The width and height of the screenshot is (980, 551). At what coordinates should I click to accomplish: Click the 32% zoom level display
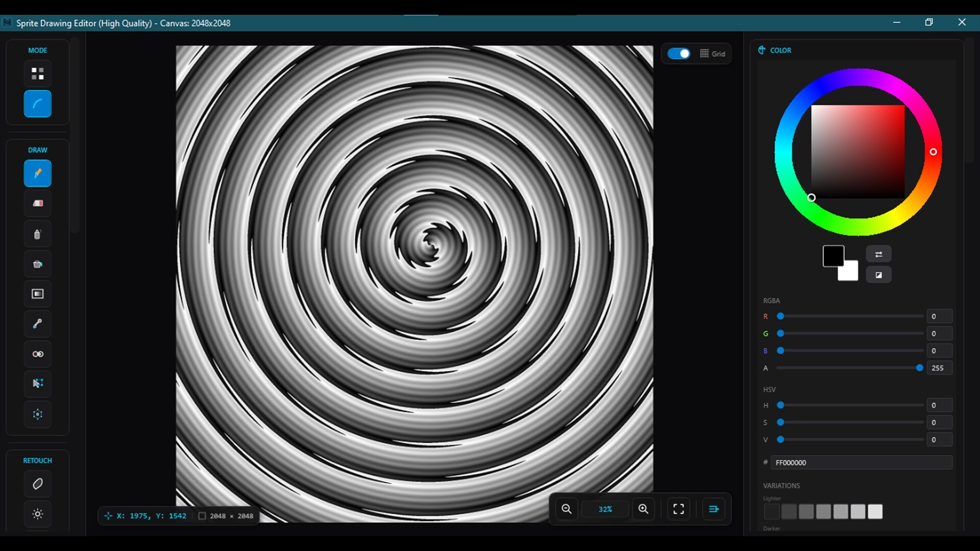(605, 509)
